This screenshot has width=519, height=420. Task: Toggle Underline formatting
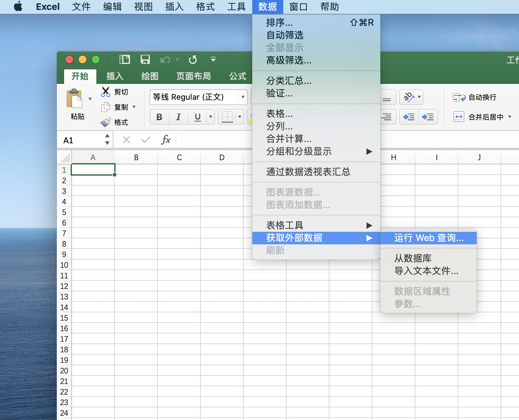[197, 117]
